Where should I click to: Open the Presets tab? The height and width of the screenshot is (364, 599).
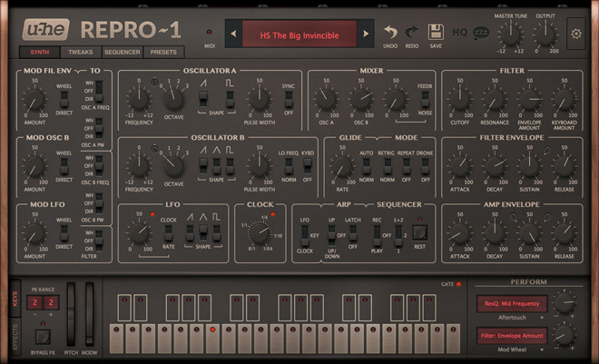click(x=163, y=53)
